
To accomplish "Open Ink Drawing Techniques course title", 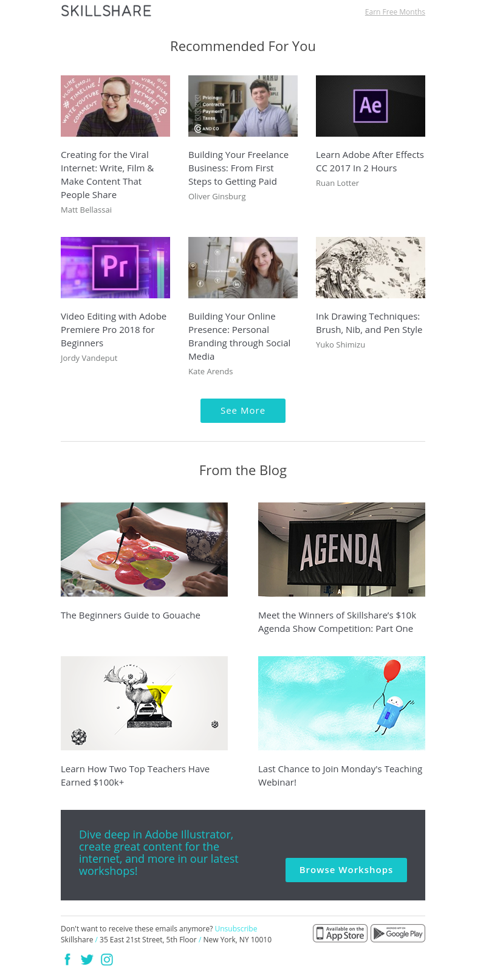I will pyautogui.click(x=369, y=323).
